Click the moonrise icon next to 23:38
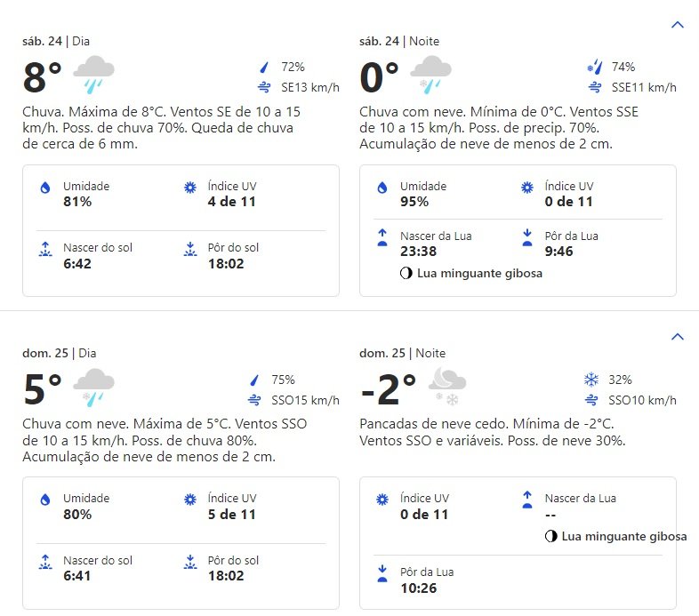The width and height of the screenshot is (699, 616). click(x=382, y=237)
